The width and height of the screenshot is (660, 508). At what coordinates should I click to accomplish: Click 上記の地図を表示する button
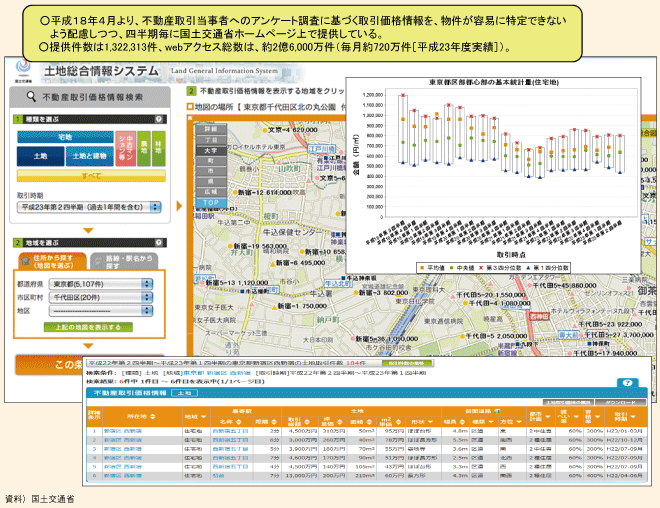[88, 327]
